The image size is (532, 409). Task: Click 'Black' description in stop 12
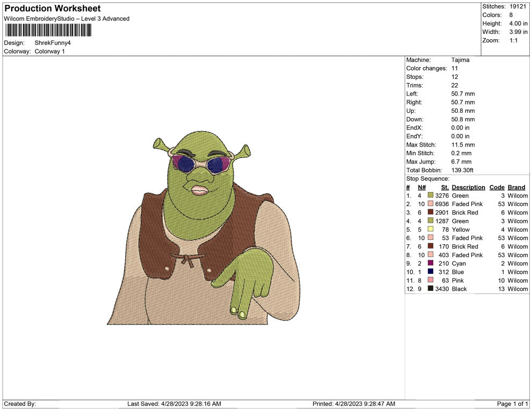coord(459,289)
